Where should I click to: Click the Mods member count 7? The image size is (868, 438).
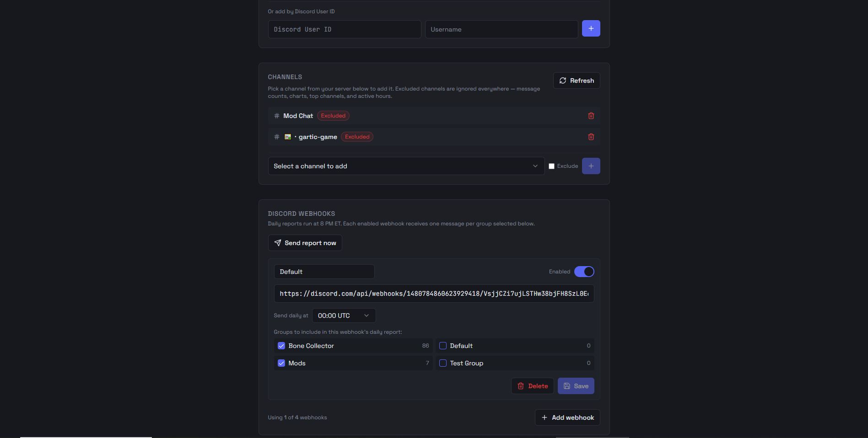(x=427, y=363)
